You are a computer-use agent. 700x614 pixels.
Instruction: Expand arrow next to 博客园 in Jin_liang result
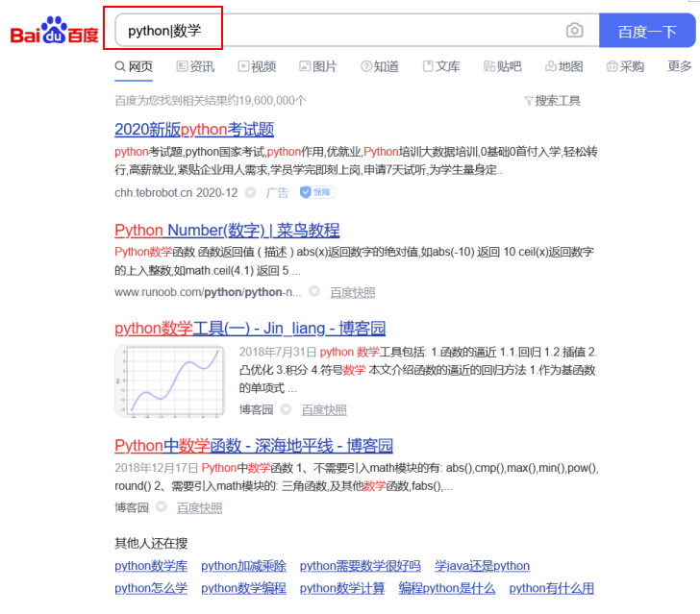286,409
